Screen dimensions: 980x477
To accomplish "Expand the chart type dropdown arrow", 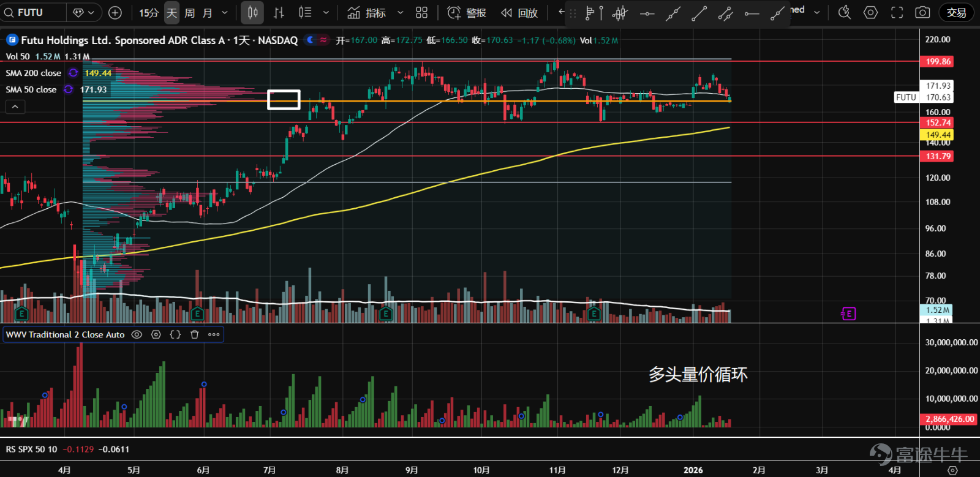I will point(326,12).
